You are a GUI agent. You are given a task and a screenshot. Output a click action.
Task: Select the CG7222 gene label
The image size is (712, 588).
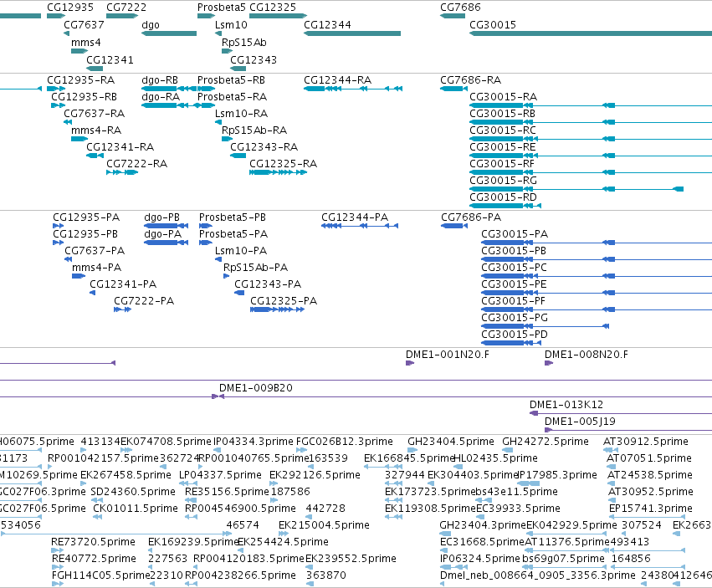point(126,8)
